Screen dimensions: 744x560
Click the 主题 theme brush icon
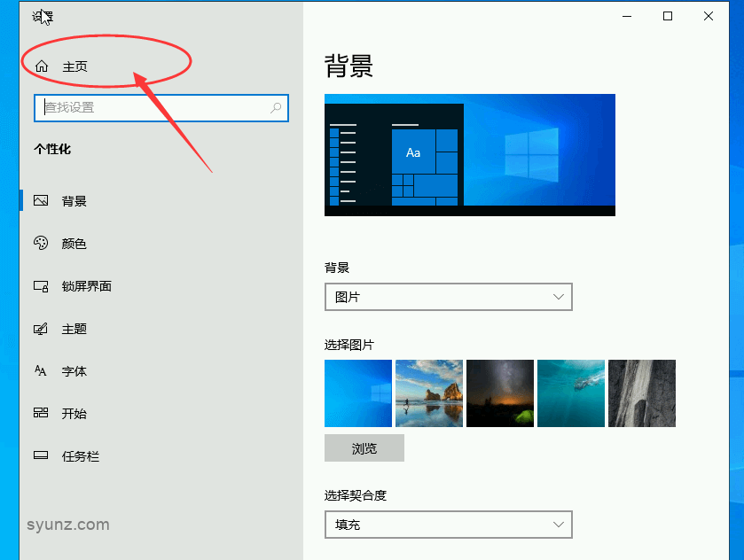pos(41,329)
